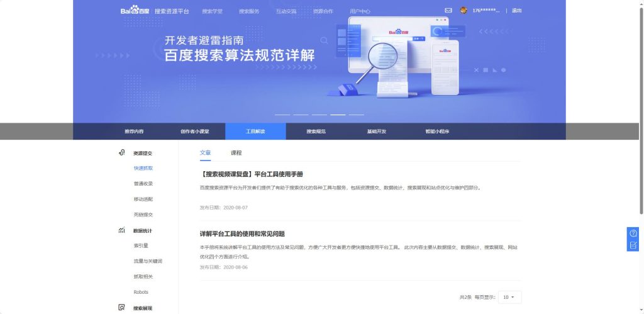Open article 详解平台工具的使用和常见问题
This screenshot has width=644, height=314.
(x=242, y=234)
